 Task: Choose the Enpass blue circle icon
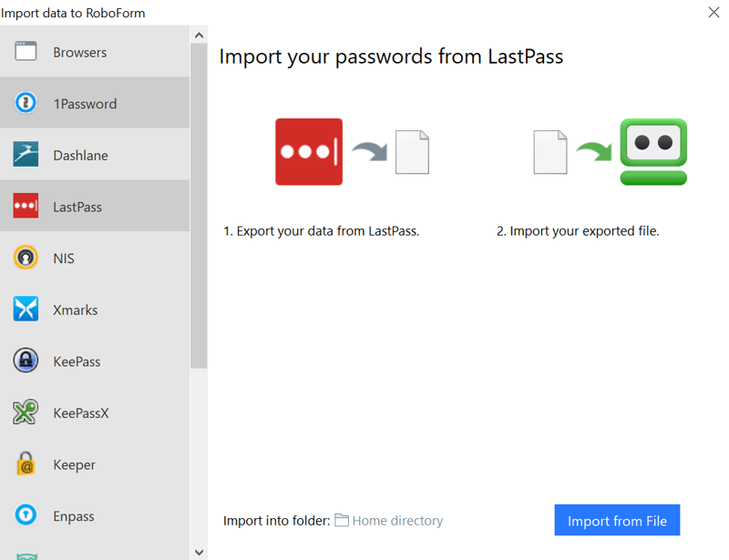(26, 514)
